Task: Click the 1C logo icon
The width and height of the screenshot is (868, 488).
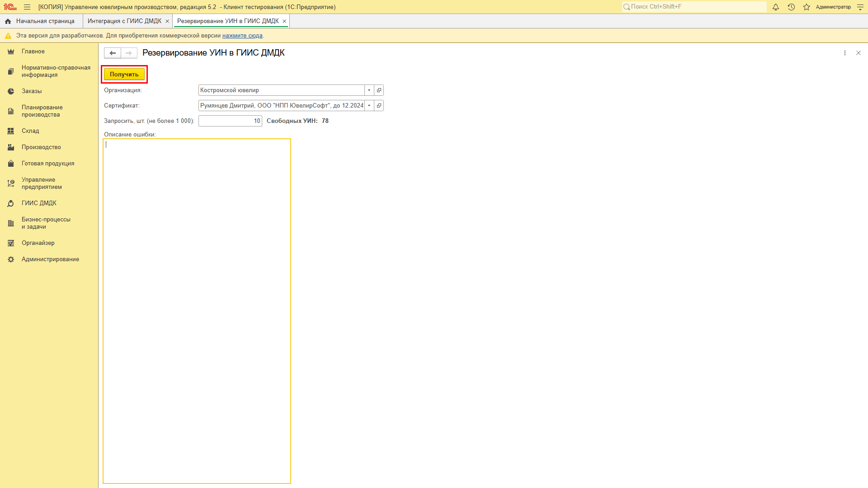Action: 10,7
